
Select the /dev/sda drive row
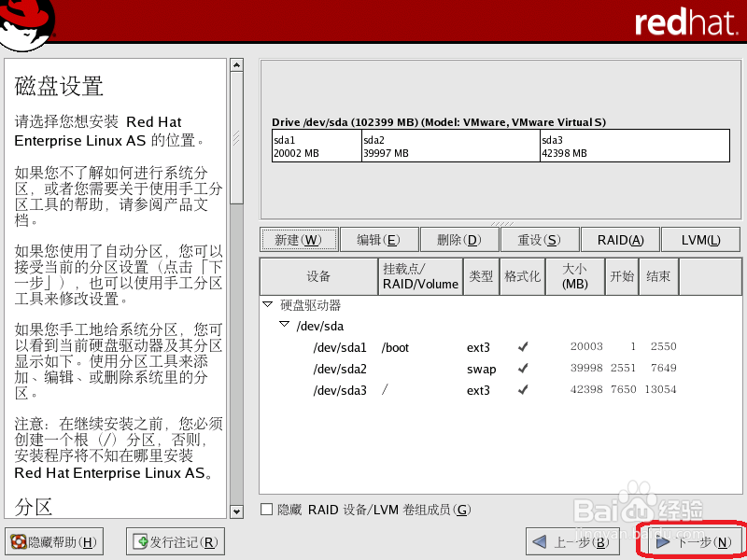pyautogui.click(x=500, y=326)
